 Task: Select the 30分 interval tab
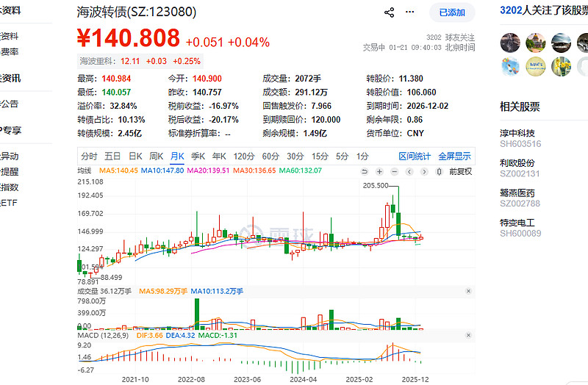pyautogui.click(x=295, y=156)
